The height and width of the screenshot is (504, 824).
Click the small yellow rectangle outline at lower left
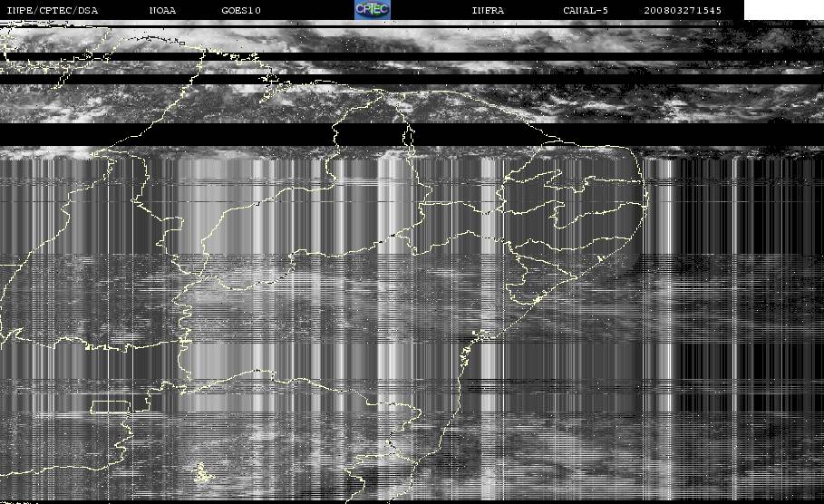click(110, 407)
